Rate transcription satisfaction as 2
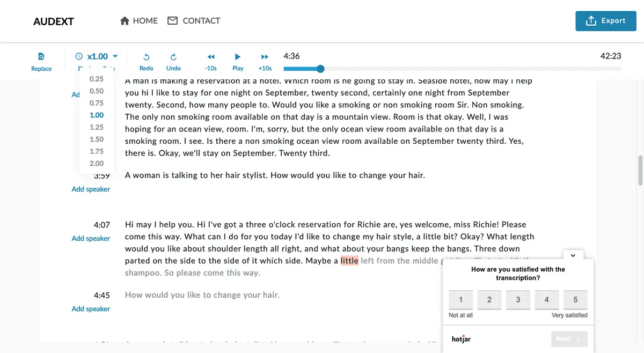 tap(489, 300)
